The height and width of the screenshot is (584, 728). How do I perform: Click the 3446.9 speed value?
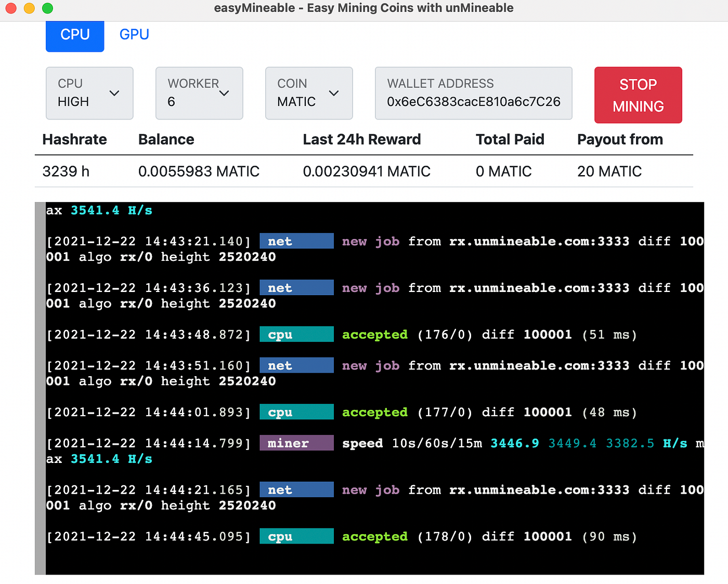515,443
